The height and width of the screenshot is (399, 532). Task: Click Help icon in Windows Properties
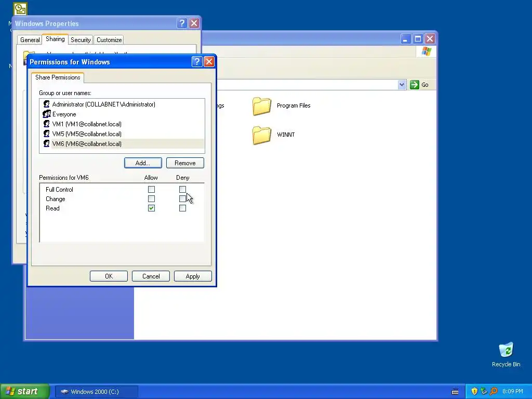click(182, 23)
